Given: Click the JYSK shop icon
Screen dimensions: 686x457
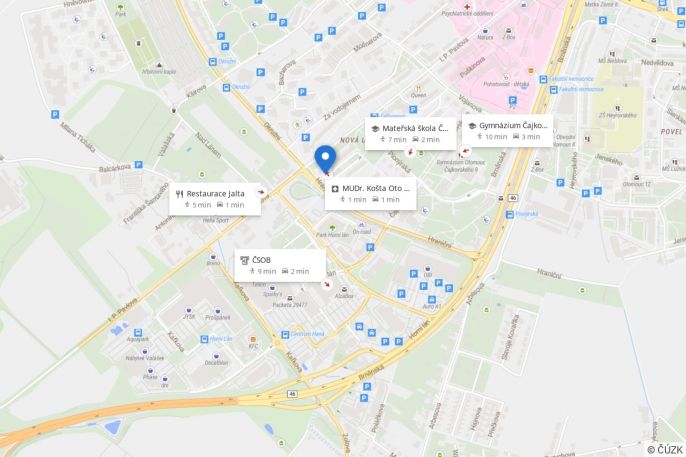Looking at the screenshot, I should 189,310.
